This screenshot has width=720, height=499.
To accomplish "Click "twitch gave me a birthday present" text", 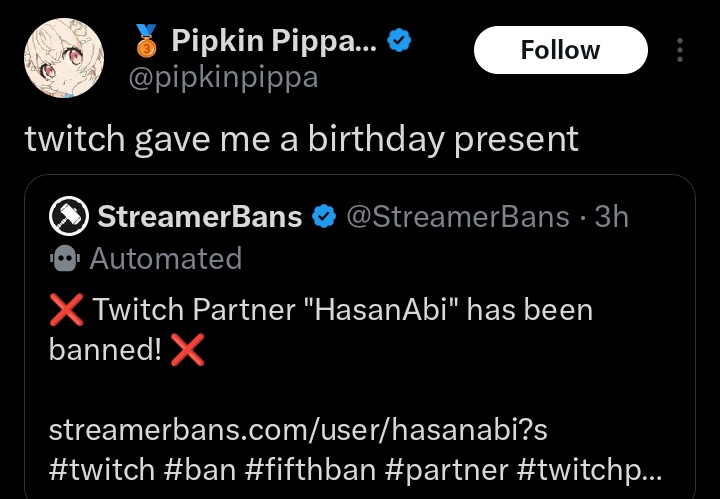I will point(301,139).
